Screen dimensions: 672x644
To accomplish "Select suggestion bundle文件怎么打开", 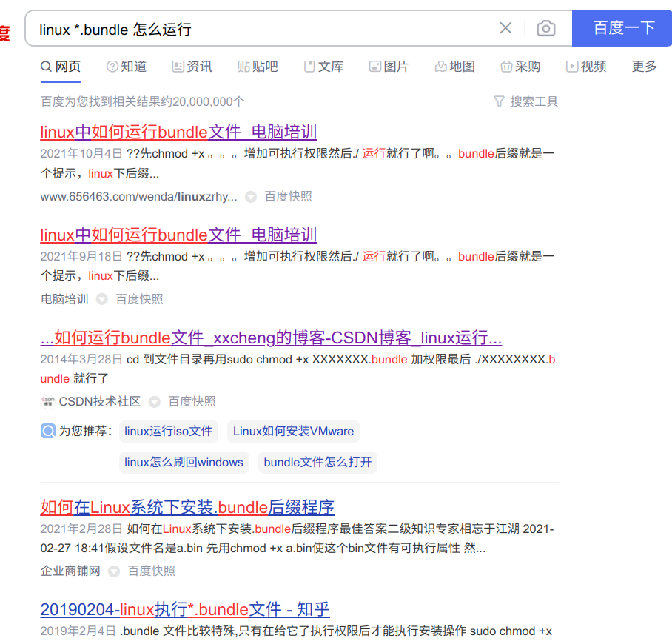I will [x=317, y=462].
